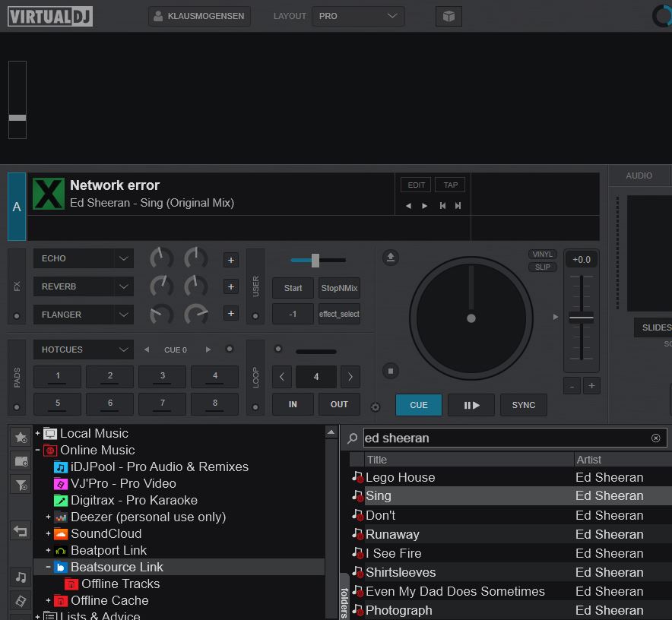The width and height of the screenshot is (672, 620).
Task: Expand the Deezer folder
Action: click(48, 517)
